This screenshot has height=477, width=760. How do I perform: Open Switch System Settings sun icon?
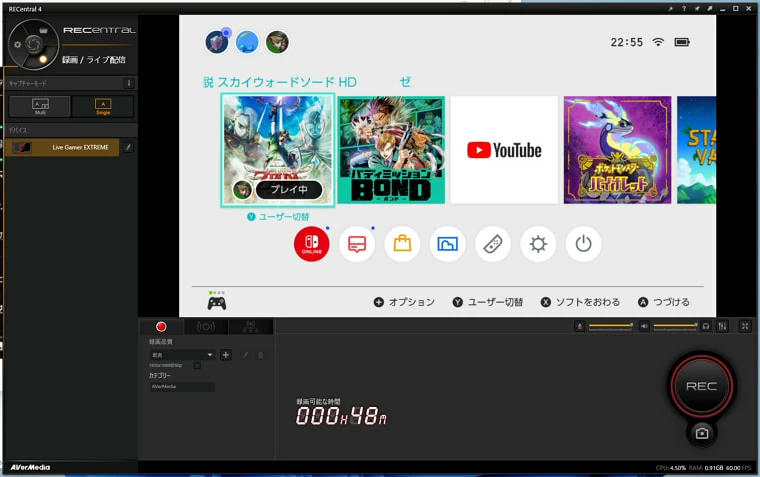538,244
